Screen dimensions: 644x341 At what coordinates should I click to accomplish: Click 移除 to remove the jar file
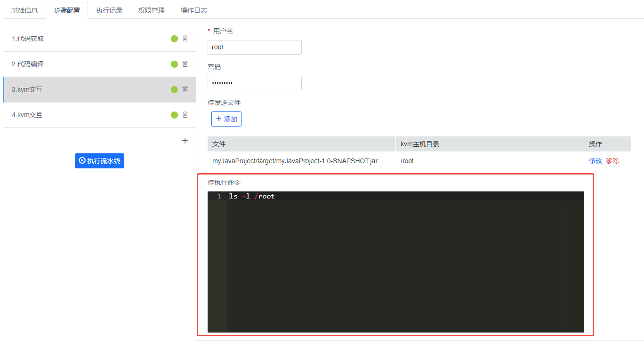click(612, 161)
